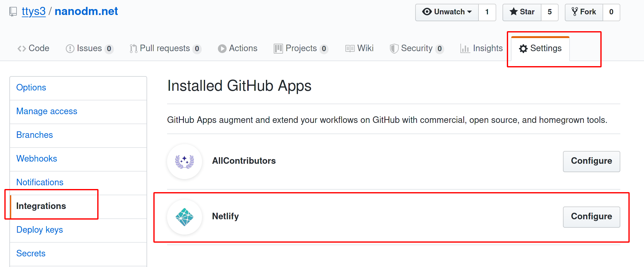Open the Actions tab
Viewport: 644px width, 267px height.
238,48
